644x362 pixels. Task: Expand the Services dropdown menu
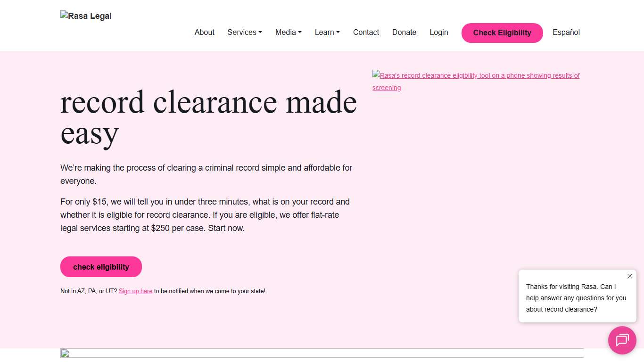pyautogui.click(x=244, y=33)
